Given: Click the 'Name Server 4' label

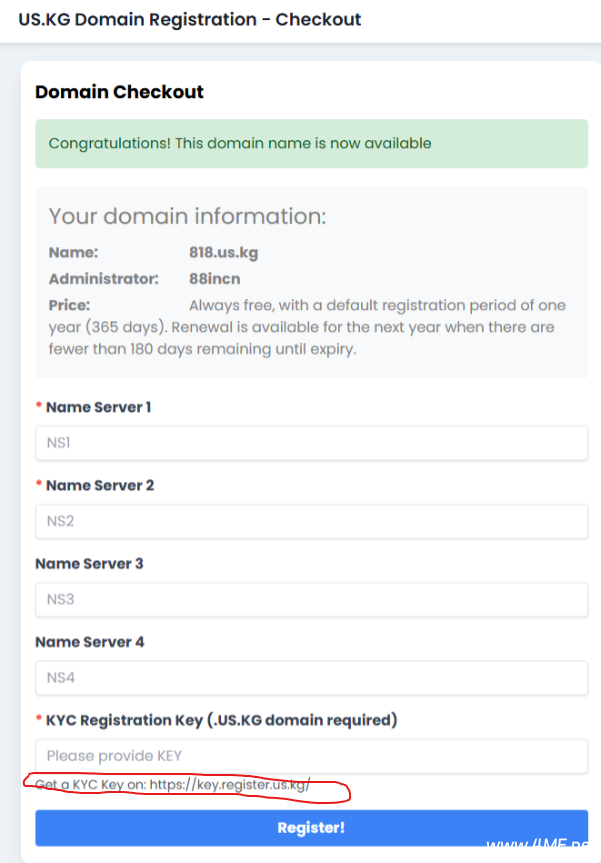Looking at the screenshot, I should click(89, 641).
